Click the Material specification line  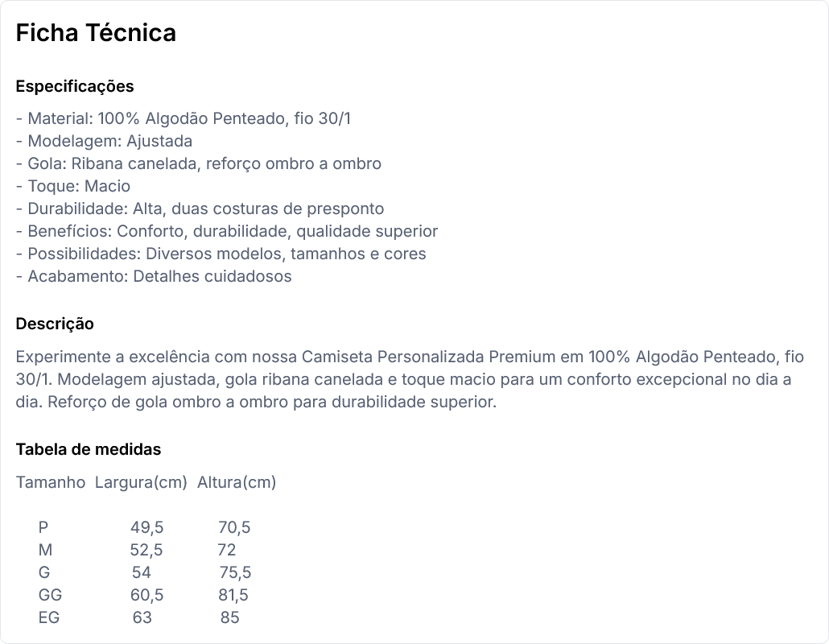coord(184,119)
